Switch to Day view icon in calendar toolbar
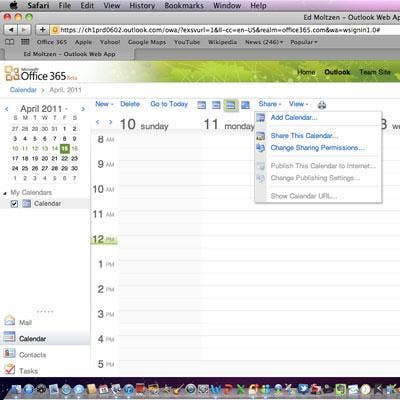The image size is (400, 400). tap(201, 105)
